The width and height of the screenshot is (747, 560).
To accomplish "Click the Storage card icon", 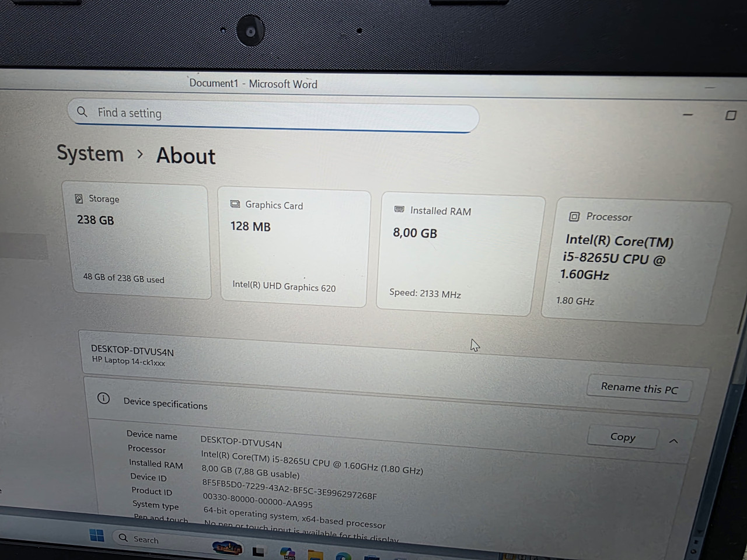I will point(79,199).
